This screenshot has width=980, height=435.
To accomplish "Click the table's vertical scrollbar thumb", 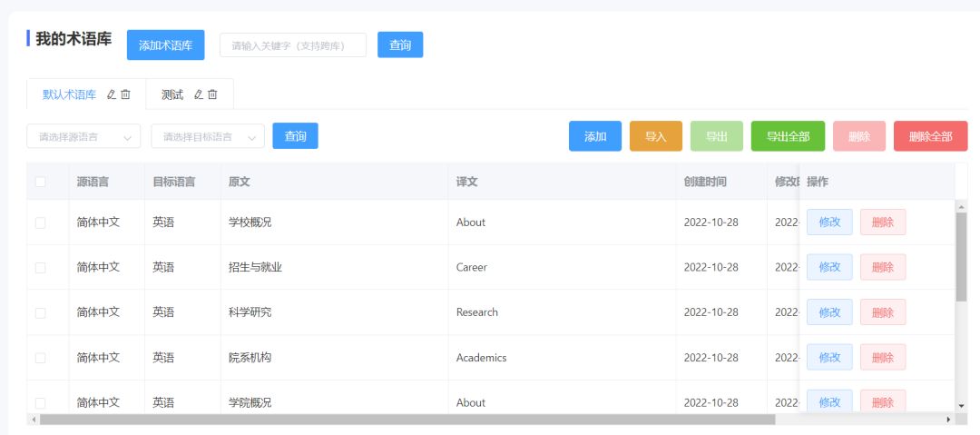I will [961, 257].
